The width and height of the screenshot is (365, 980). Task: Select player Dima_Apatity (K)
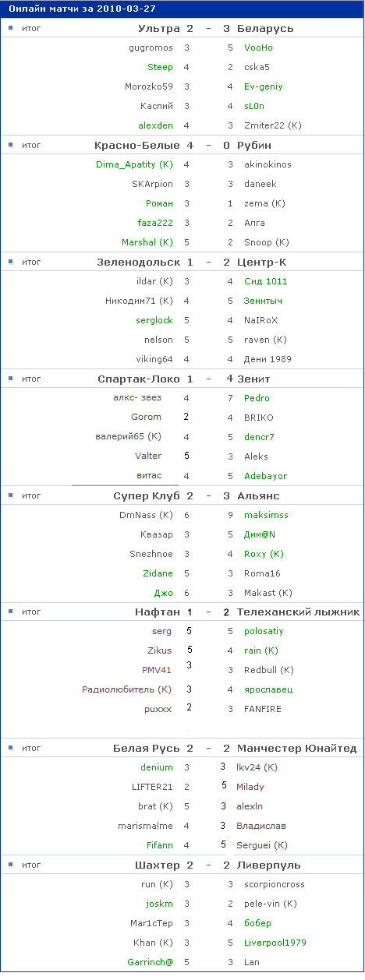(x=134, y=164)
